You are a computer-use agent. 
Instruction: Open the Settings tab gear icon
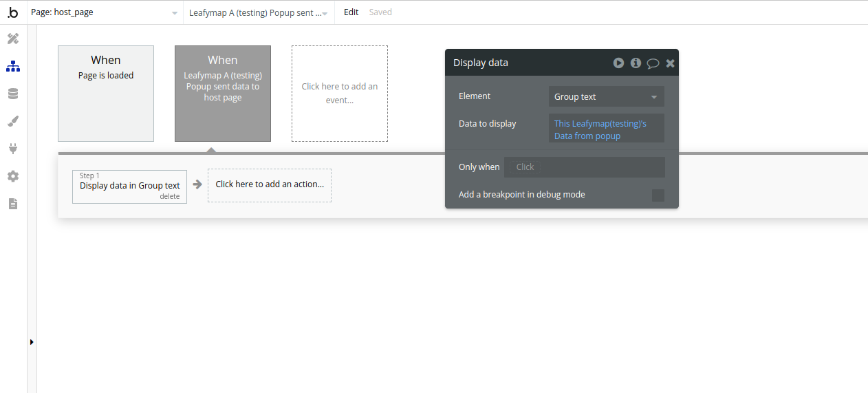pyautogui.click(x=12, y=176)
